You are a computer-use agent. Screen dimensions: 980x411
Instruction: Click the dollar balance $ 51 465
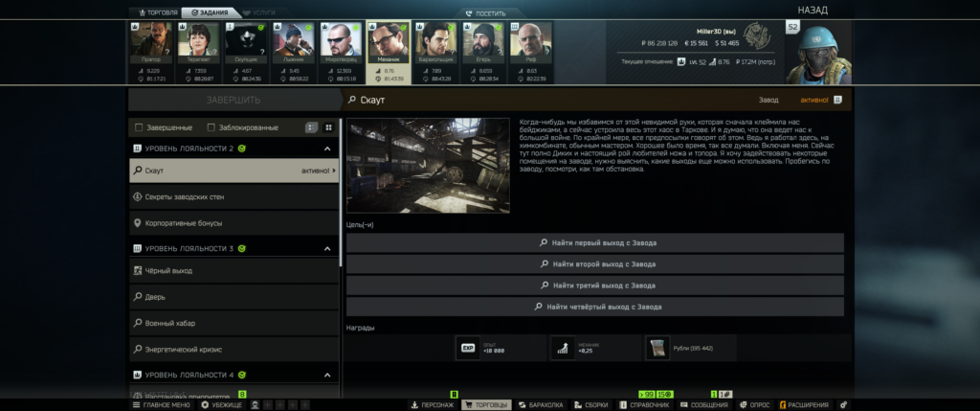727,43
